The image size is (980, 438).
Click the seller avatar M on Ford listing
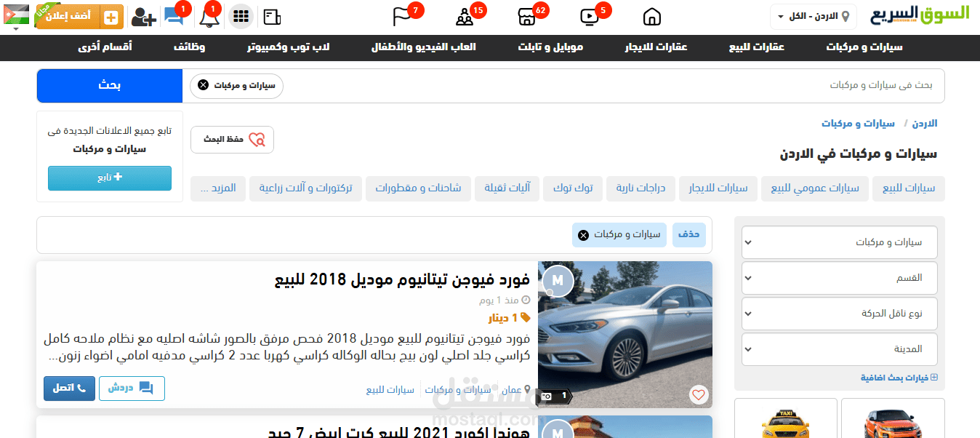tap(558, 281)
